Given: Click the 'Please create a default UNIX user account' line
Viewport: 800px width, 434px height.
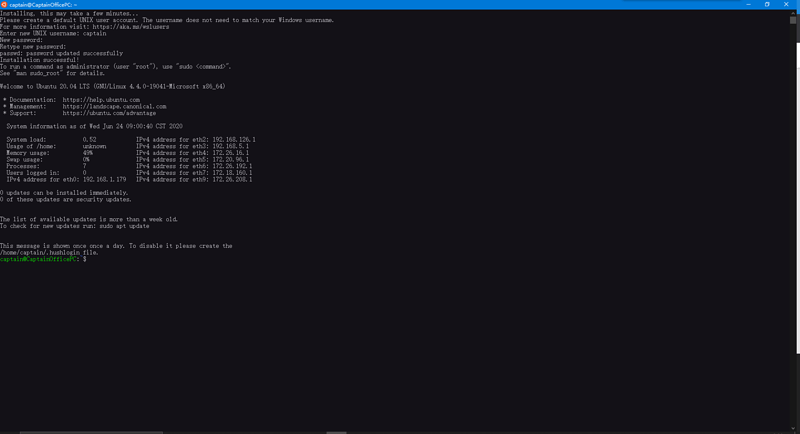Looking at the screenshot, I should point(167,20).
